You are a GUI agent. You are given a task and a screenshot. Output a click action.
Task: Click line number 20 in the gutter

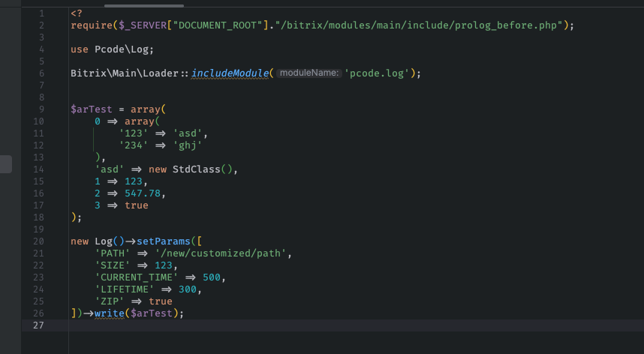(x=38, y=241)
